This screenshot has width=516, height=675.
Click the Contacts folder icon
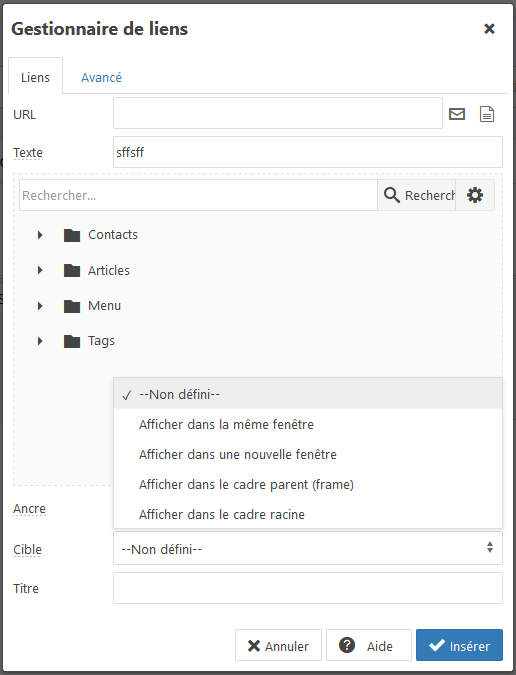72,235
